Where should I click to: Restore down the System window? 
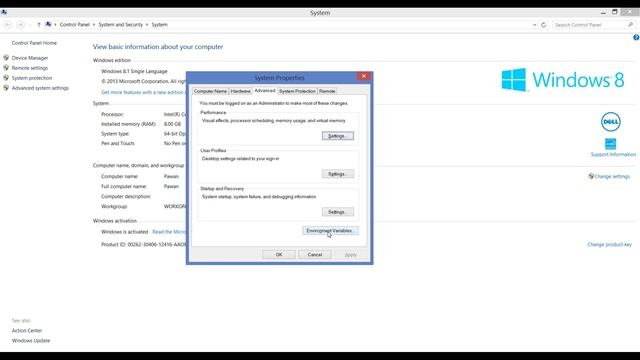click(x=615, y=12)
